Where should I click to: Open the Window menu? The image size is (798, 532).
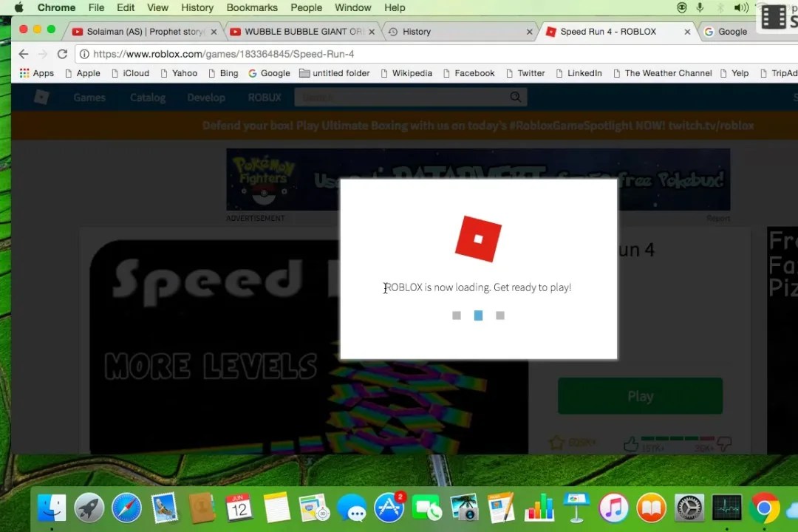tap(352, 7)
